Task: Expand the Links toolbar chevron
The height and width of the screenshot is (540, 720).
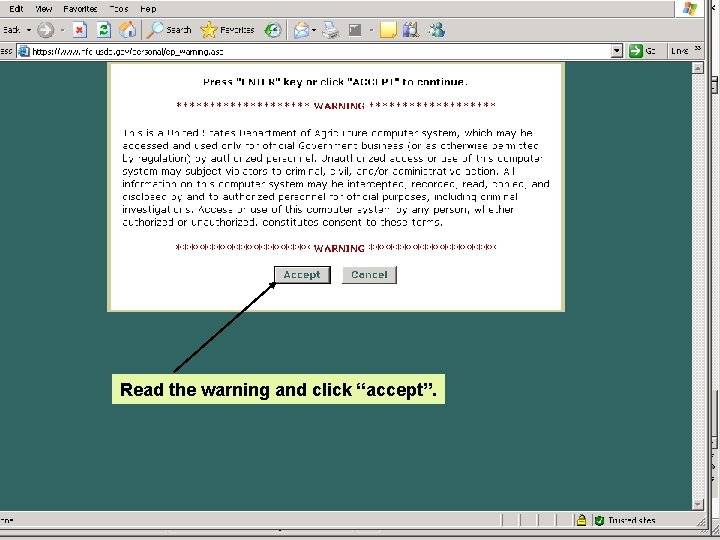Action: tap(698, 49)
